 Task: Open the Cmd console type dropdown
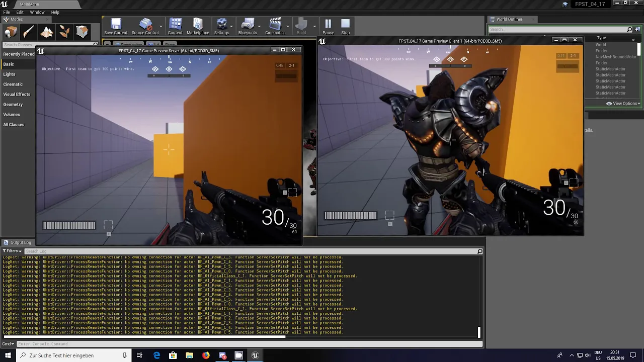[x=8, y=344]
